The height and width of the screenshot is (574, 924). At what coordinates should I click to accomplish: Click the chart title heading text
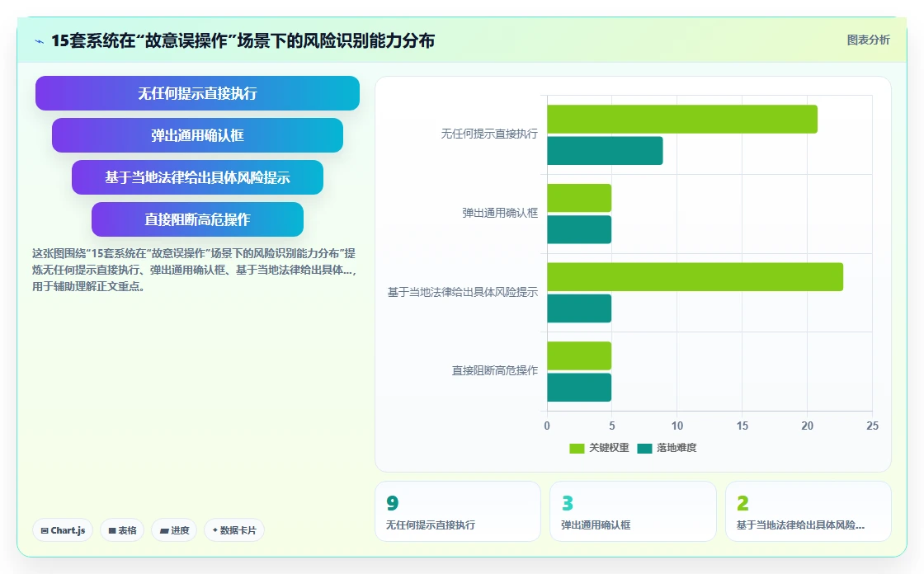(243, 40)
